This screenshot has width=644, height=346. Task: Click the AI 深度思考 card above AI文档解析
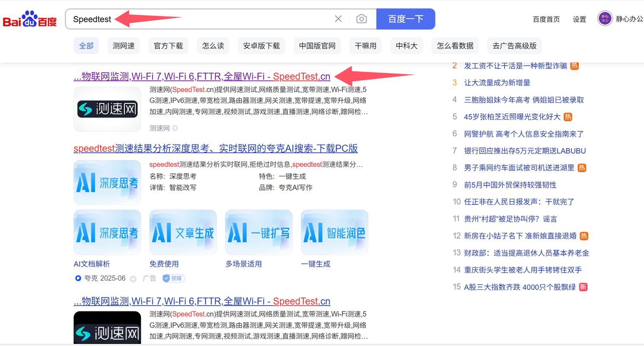coord(108,233)
